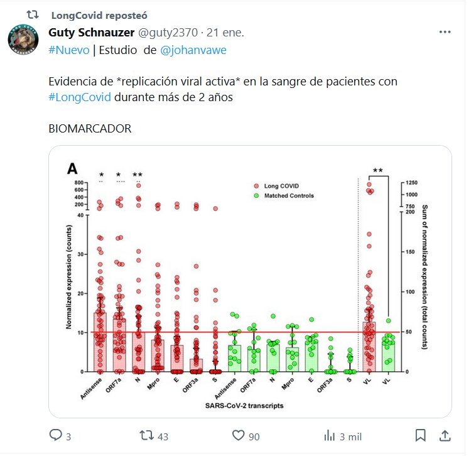Click the "LongCovid reposteó" label

pyautogui.click(x=99, y=14)
